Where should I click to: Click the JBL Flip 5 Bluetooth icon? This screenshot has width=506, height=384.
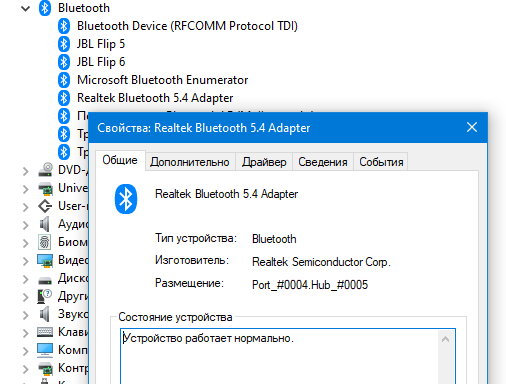pos(64,44)
